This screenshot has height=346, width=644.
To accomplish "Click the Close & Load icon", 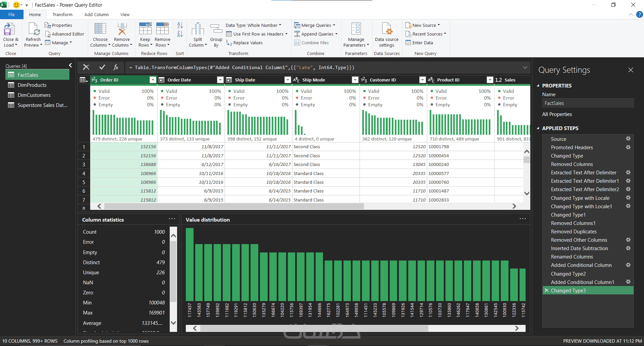I will tap(9, 30).
